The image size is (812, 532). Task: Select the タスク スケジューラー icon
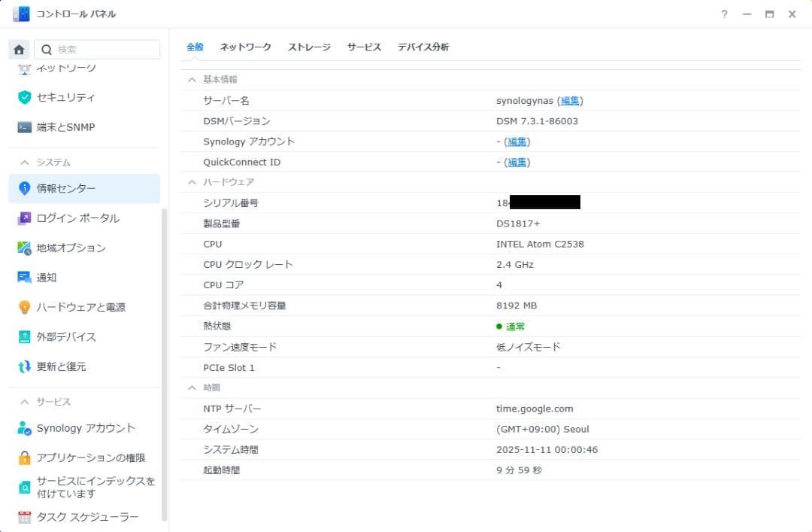[23, 517]
